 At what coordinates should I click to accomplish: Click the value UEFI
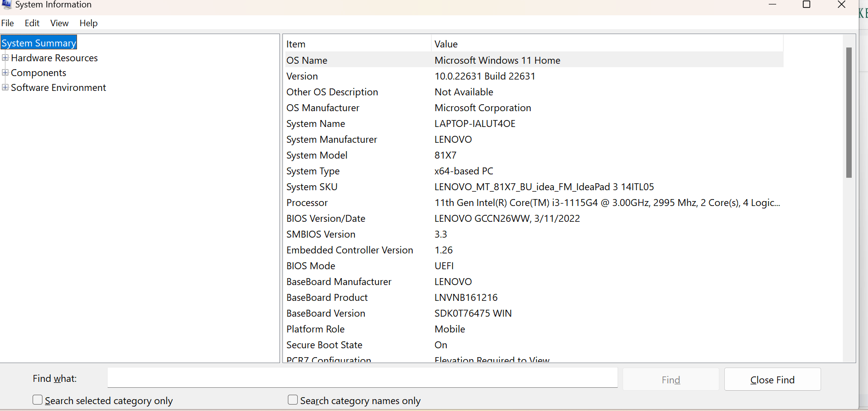(x=444, y=266)
